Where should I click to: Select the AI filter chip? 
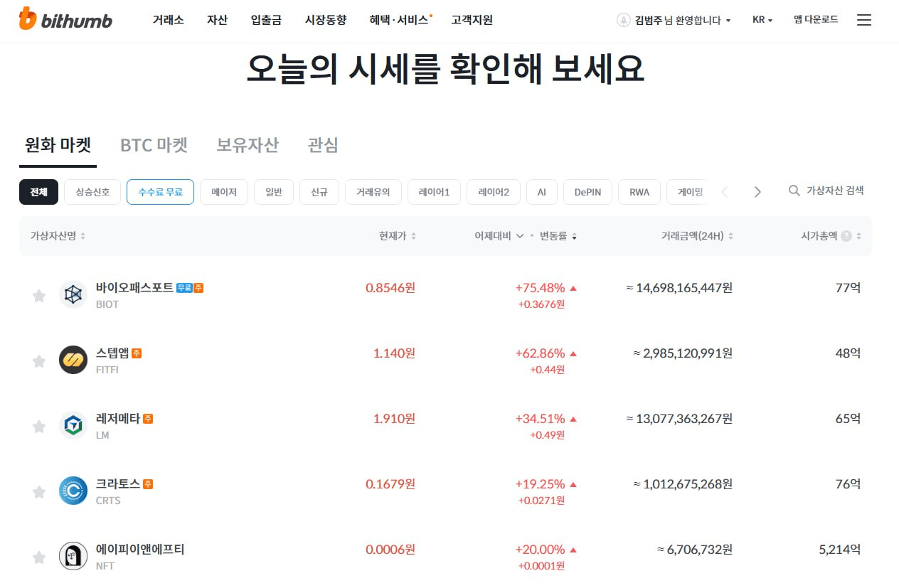pyautogui.click(x=542, y=192)
